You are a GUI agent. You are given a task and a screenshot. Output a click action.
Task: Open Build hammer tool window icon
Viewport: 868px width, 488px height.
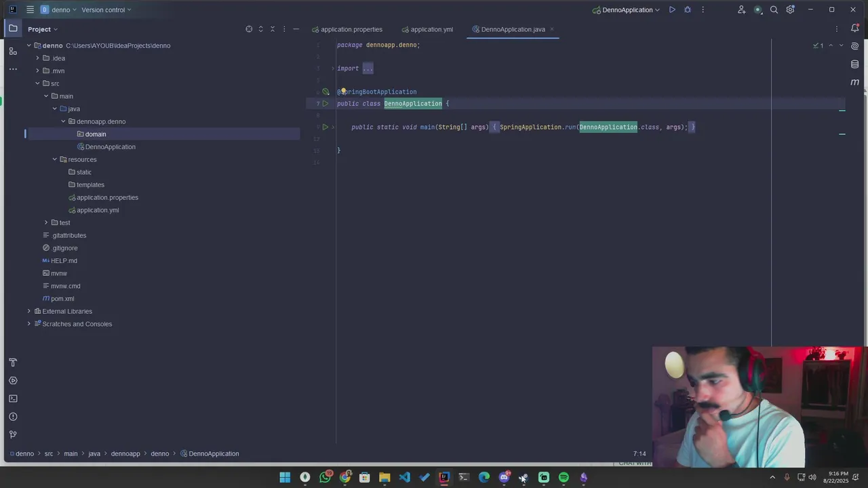point(13,363)
